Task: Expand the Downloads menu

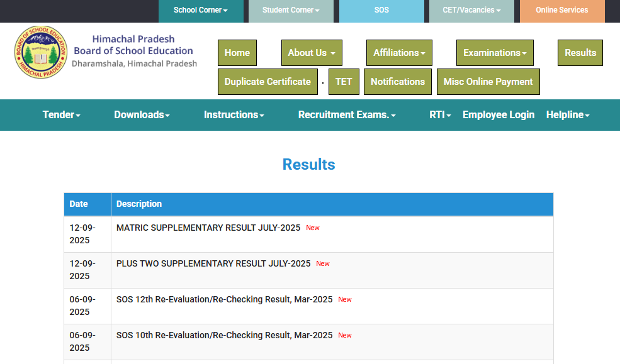Action: point(142,115)
